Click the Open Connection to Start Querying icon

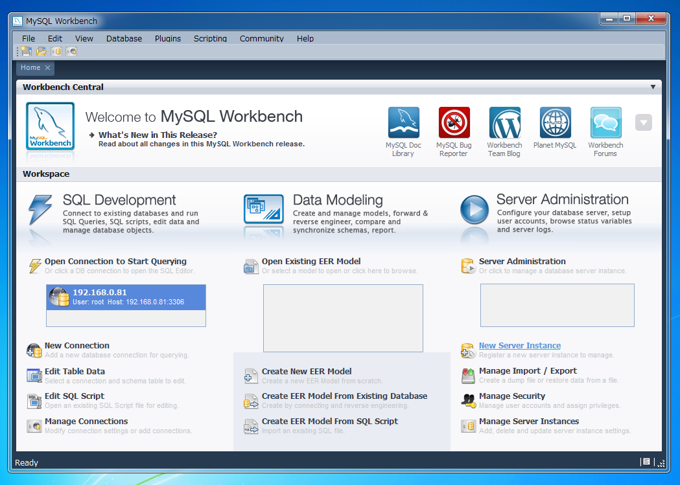click(35, 265)
